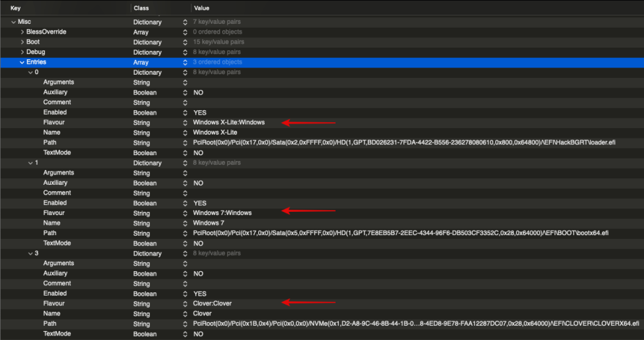Screen dimensions: 644x340
Task: Expand the Debug dictionary chevron
Action: point(22,52)
